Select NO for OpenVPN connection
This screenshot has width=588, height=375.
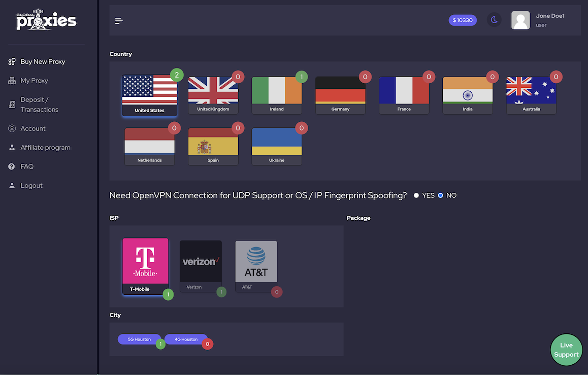pos(441,195)
